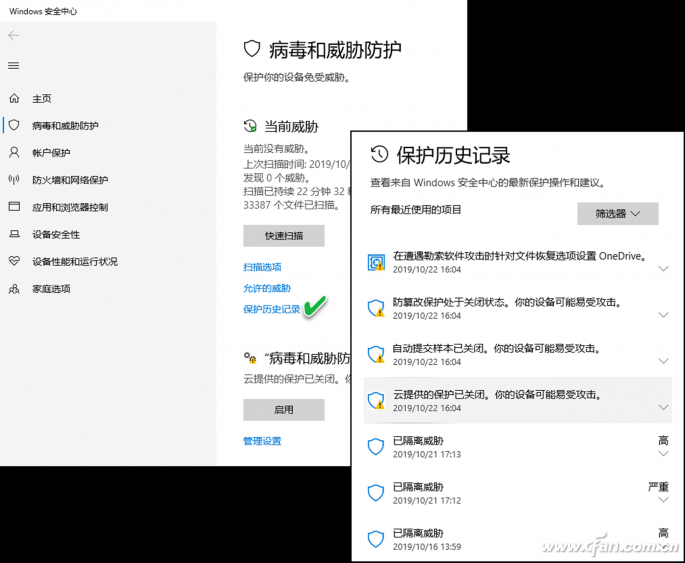This screenshot has width=685, height=563.
Task: Open the 保护历史记录 link
Action: [271, 309]
